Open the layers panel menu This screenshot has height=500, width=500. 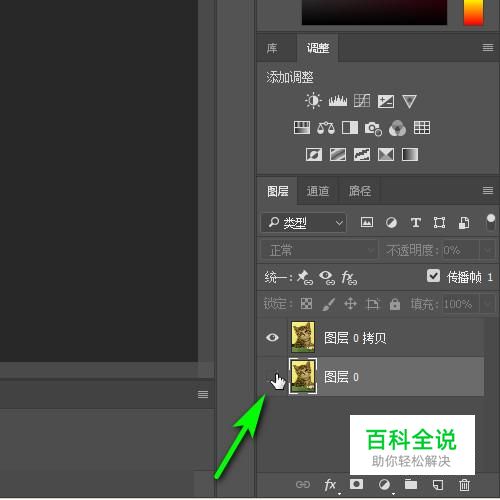point(488,190)
